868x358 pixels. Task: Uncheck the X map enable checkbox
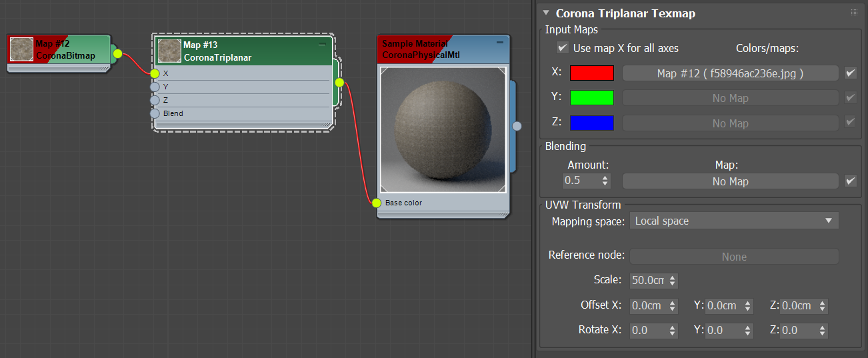[x=850, y=73]
